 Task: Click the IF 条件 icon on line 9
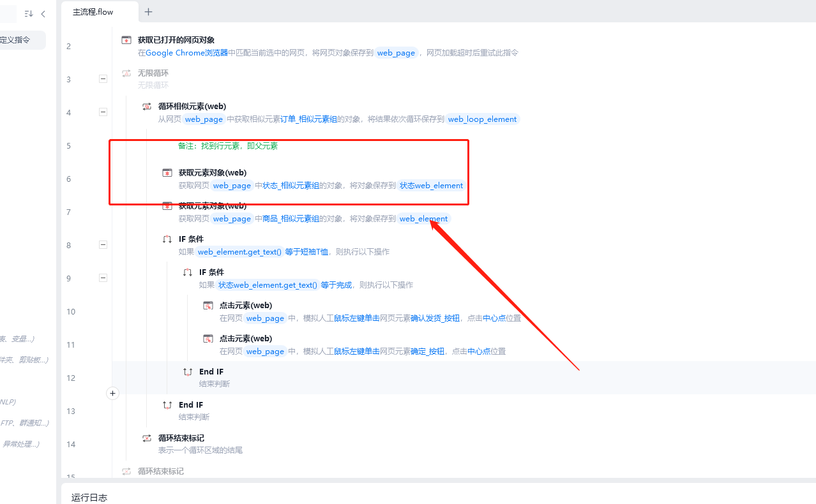pyautogui.click(x=188, y=272)
